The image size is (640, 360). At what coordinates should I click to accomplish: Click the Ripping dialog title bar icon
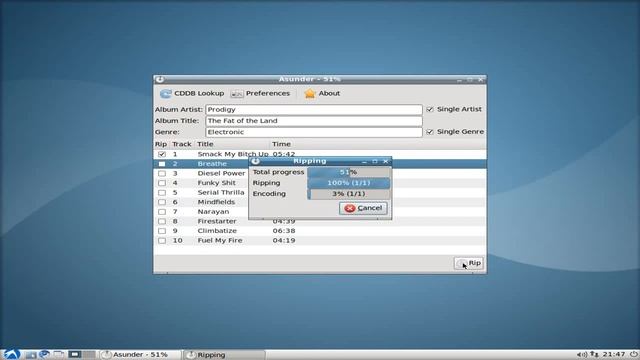click(x=256, y=161)
